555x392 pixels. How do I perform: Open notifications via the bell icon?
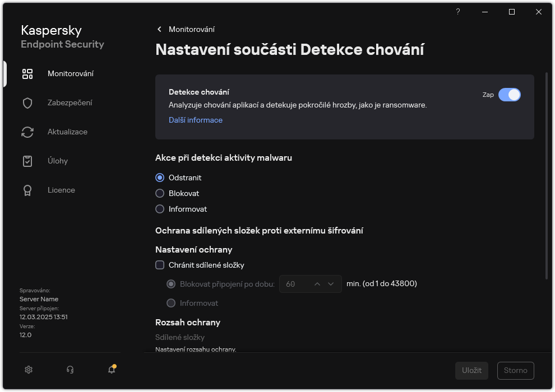pos(111,370)
